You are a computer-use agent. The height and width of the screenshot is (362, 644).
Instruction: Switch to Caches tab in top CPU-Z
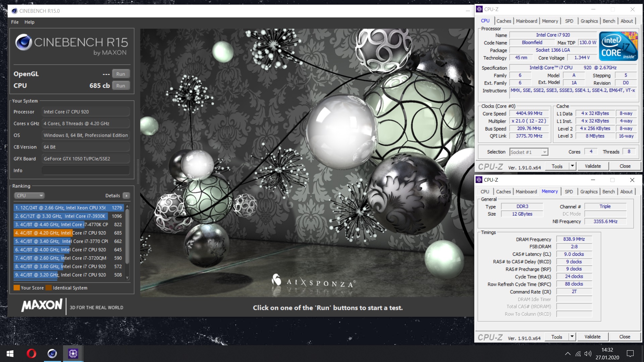point(504,21)
